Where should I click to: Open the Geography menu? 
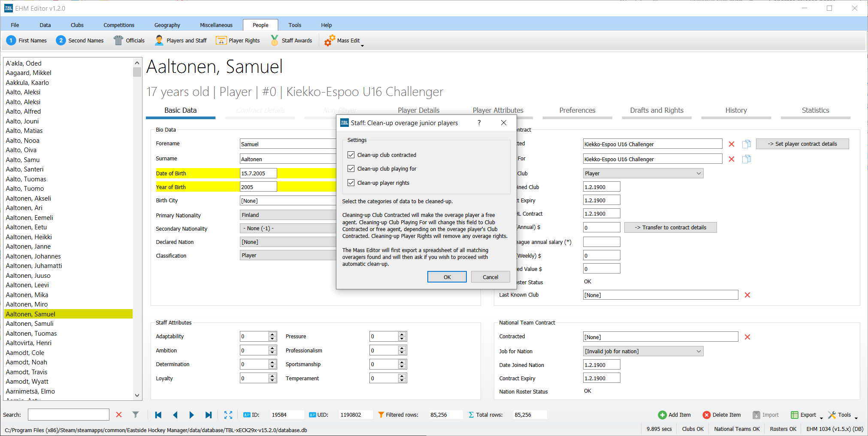click(x=167, y=25)
